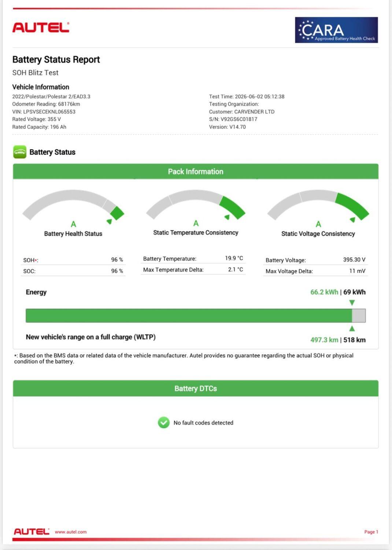Select the VIN: LPSVSECEKNL065553 line
Screen dimensions: 392x550
click(x=44, y=112)
